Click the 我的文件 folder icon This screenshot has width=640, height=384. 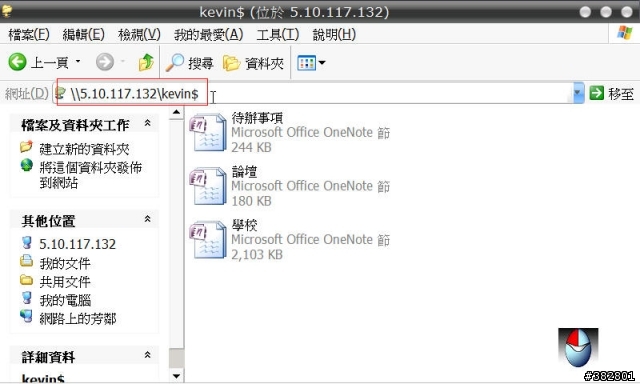[27, 261]
